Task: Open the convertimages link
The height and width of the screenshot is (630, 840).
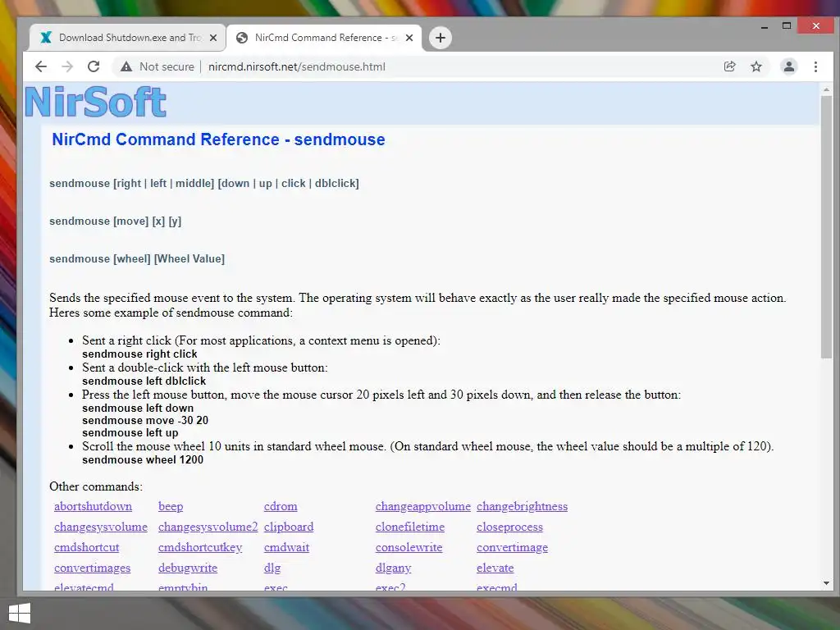Action: [92, 568]
